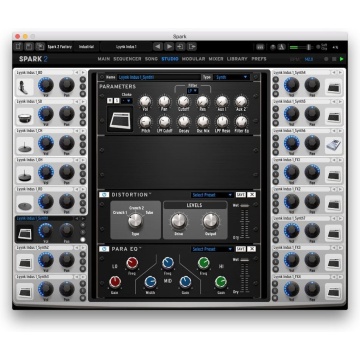Open the Para EQ Select Preset dropdown
The height and width of the screenshot is (360, 360).
coord(212,249)
